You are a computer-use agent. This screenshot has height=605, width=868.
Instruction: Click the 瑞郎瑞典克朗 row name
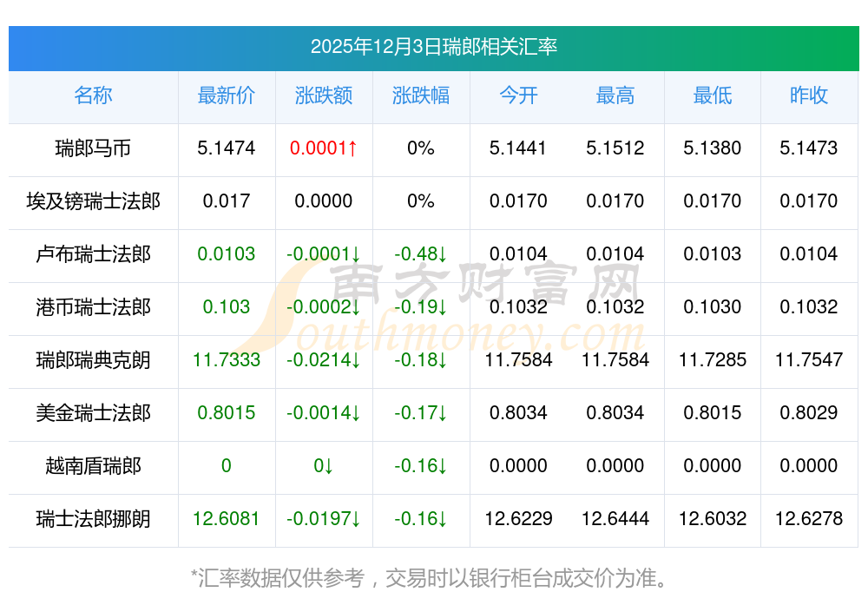(x=93, y=360)
